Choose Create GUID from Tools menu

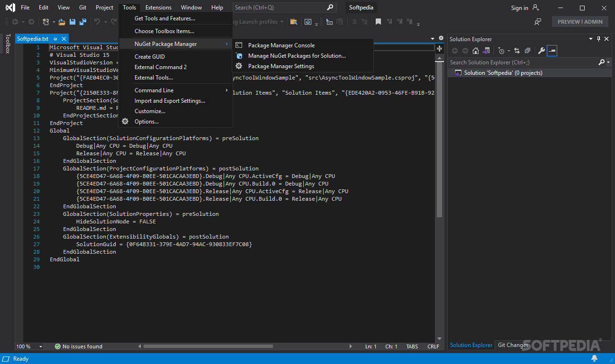point(150,57)
